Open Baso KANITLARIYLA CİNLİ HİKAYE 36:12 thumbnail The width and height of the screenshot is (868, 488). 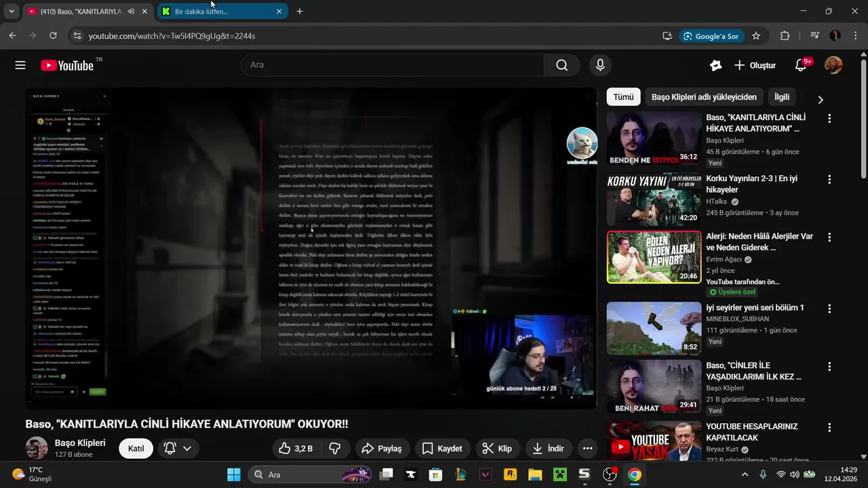click(x=654, y=139)
